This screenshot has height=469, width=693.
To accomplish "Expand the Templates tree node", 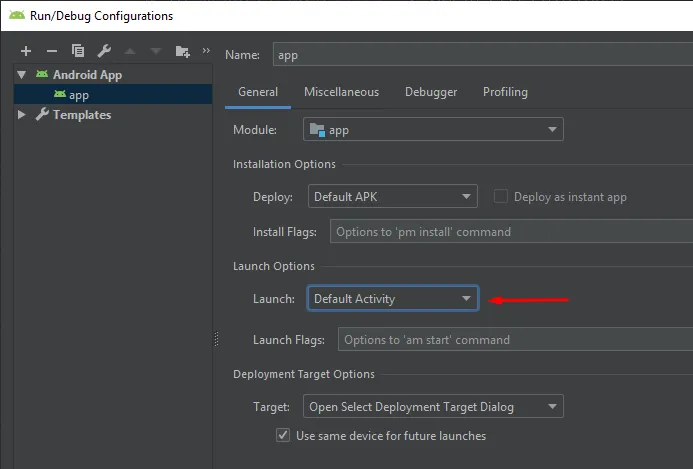I will [x=23, y=115].
